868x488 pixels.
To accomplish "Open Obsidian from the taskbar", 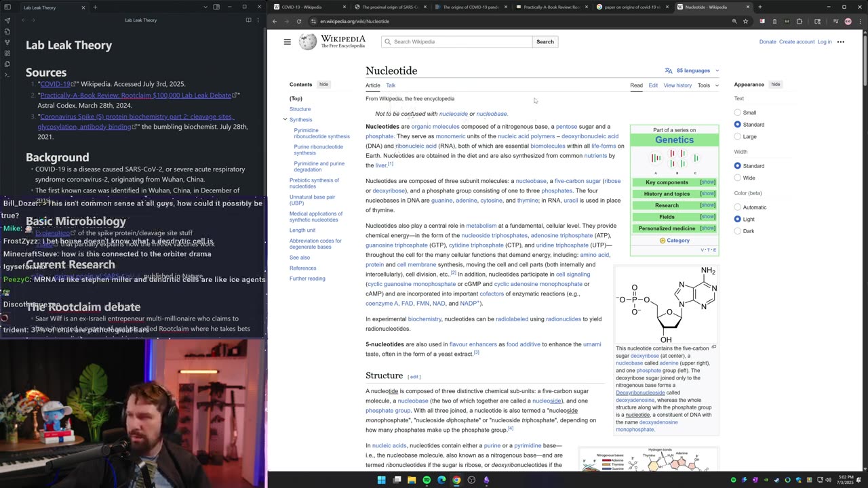I will point(486,480).
